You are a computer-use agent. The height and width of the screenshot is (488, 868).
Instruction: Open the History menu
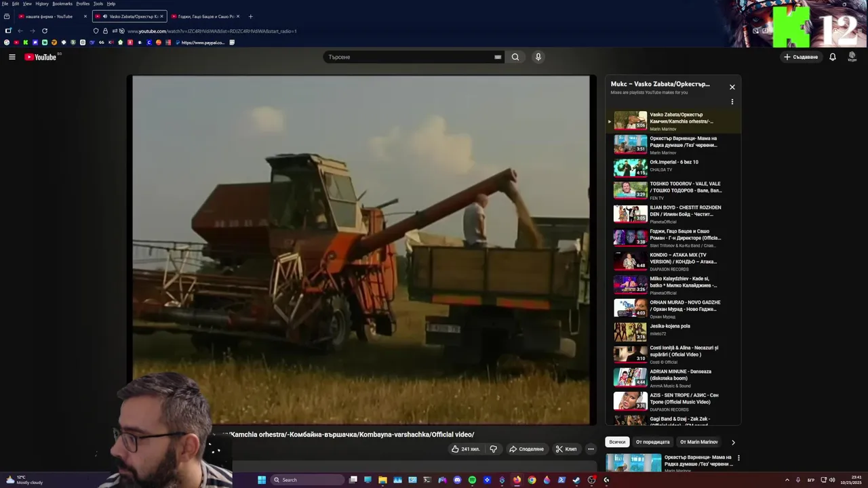point(42,3)
